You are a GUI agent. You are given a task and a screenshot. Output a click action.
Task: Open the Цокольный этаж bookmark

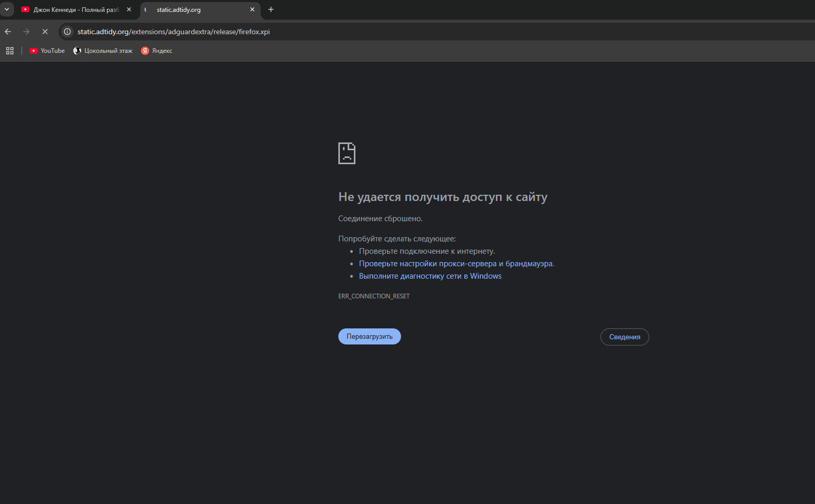[x=103, y=51]
